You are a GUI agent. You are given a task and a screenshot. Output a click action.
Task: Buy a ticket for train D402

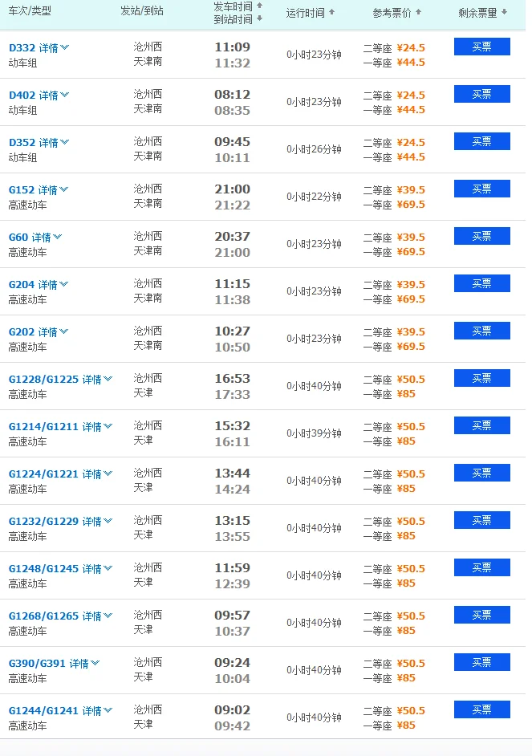pyautogui.click(x=481, y=94)
